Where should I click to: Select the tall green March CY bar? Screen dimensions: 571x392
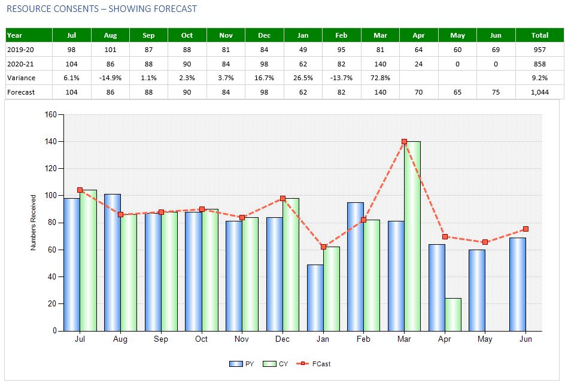coord(412,236)
